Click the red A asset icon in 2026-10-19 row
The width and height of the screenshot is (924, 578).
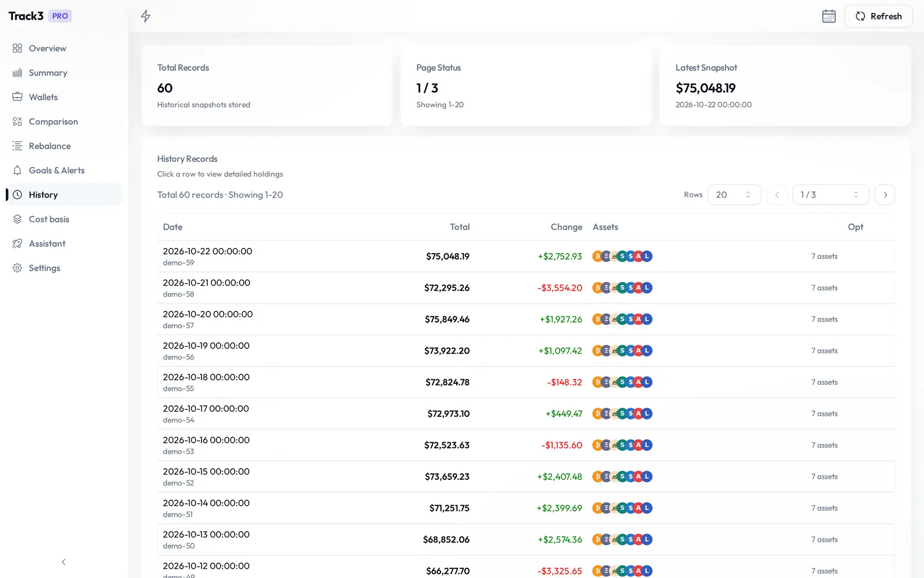tap(638, 351)
